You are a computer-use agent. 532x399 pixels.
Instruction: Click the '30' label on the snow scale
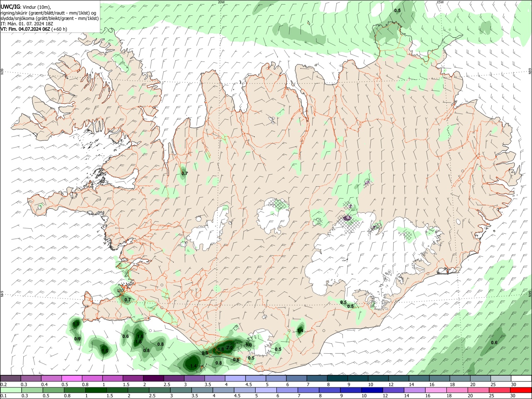514,384
